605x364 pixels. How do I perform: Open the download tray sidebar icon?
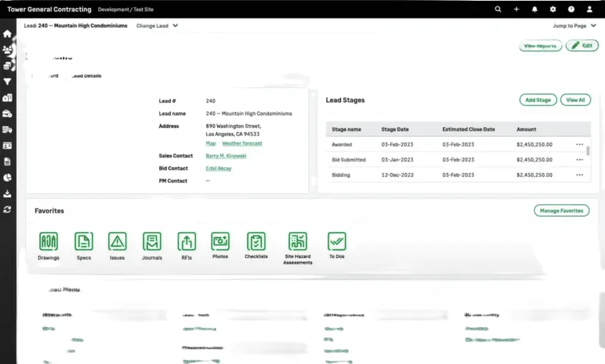click(x=8, y=194)
